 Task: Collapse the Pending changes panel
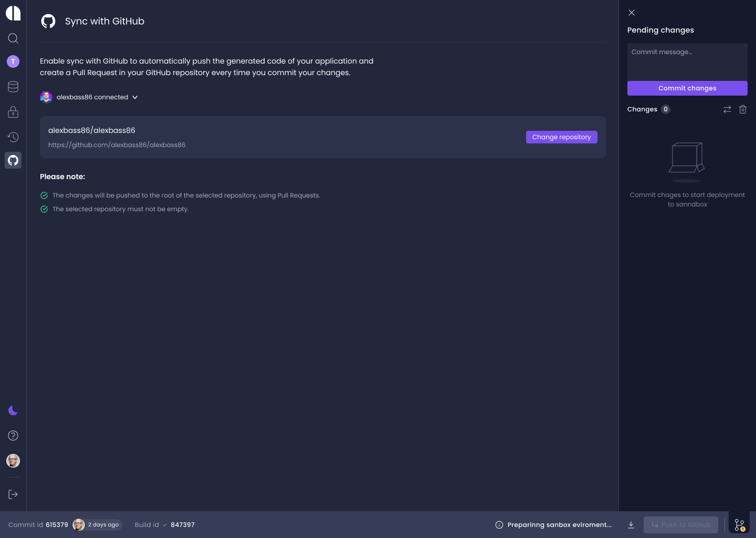632,13
